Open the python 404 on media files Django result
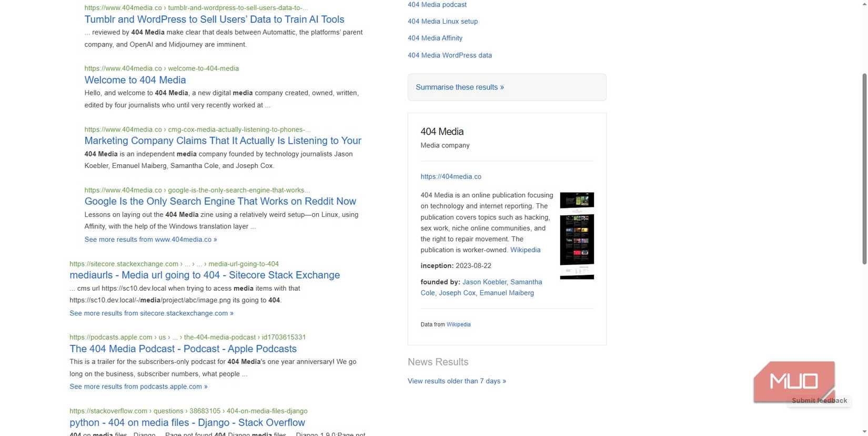This screenshot has height=436, width=868. pyautogui.click(x=187, y=422)
